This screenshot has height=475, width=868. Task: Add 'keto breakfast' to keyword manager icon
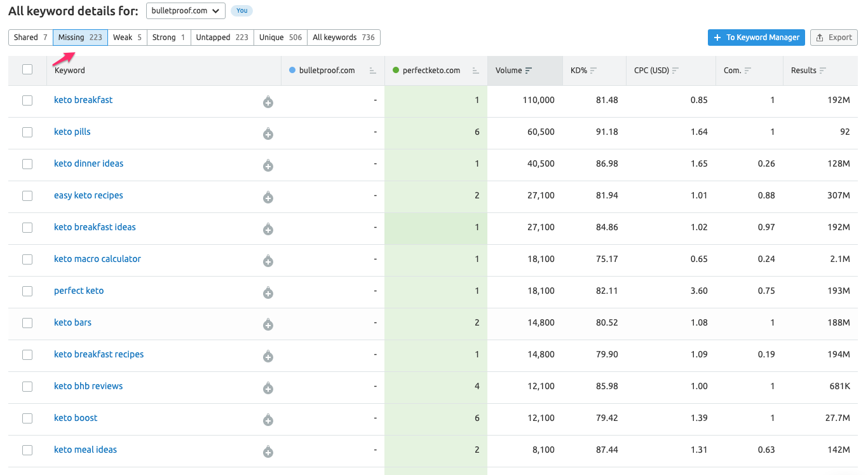[x=268, y=102]
